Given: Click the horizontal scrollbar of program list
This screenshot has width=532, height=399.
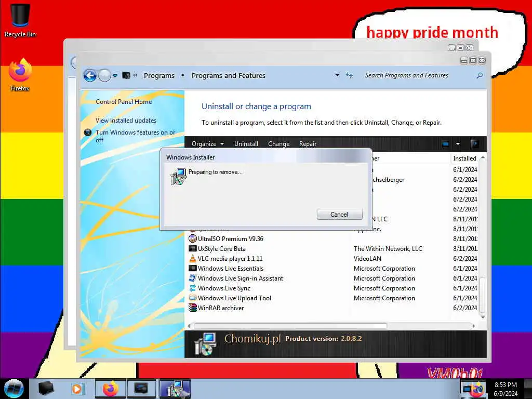Looking at the screenshot, I should [x=290, y=326].
